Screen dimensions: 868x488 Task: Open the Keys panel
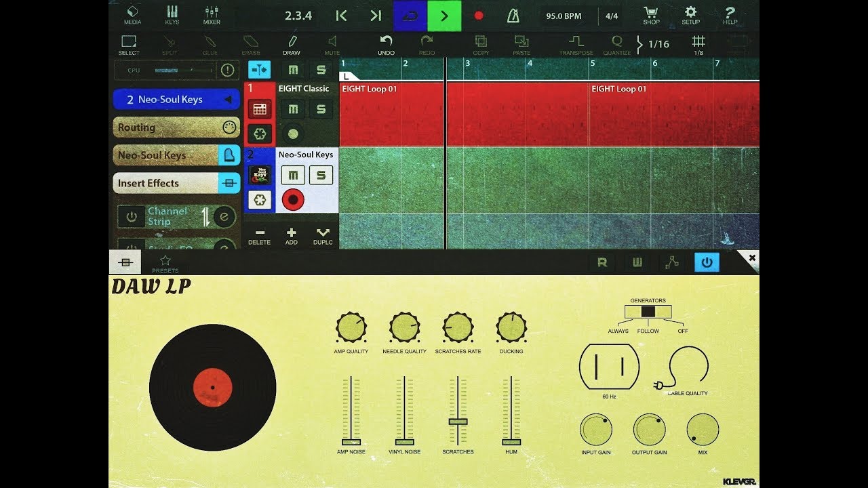172,15
